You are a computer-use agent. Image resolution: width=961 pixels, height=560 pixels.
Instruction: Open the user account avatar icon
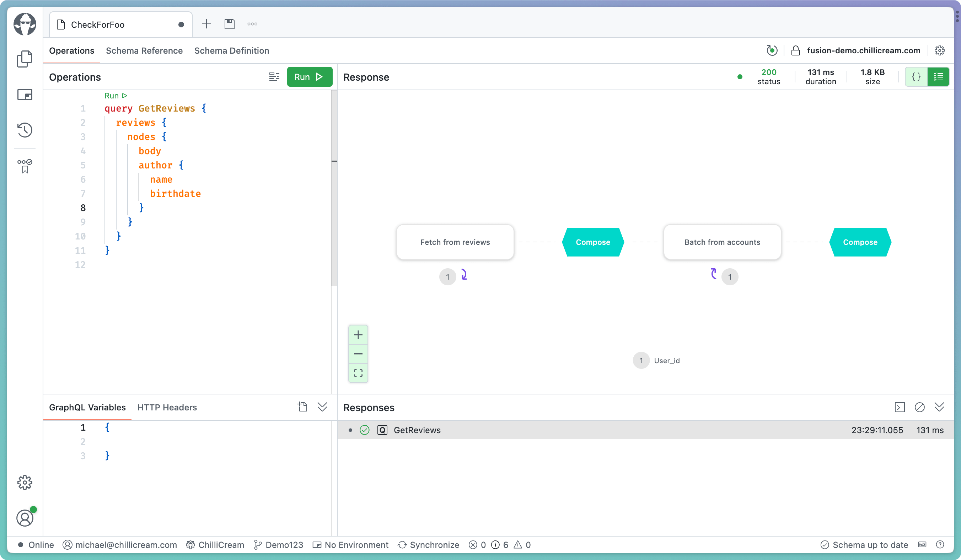(x=25, y=518)
